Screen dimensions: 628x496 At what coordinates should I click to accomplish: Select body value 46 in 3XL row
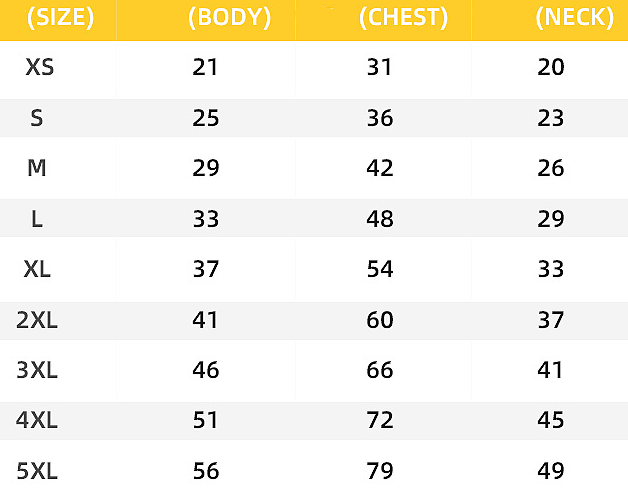(x=206, y=371)
